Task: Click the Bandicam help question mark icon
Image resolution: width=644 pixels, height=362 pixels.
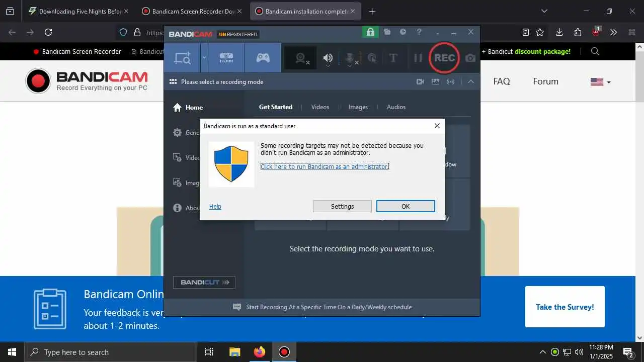Action: [x=419, y=32]
